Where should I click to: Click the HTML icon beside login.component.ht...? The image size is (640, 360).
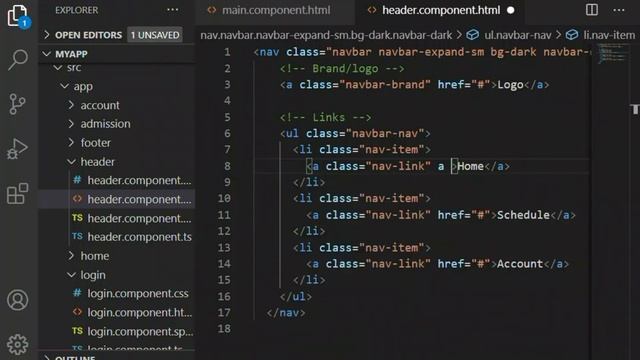click(77, 311)
